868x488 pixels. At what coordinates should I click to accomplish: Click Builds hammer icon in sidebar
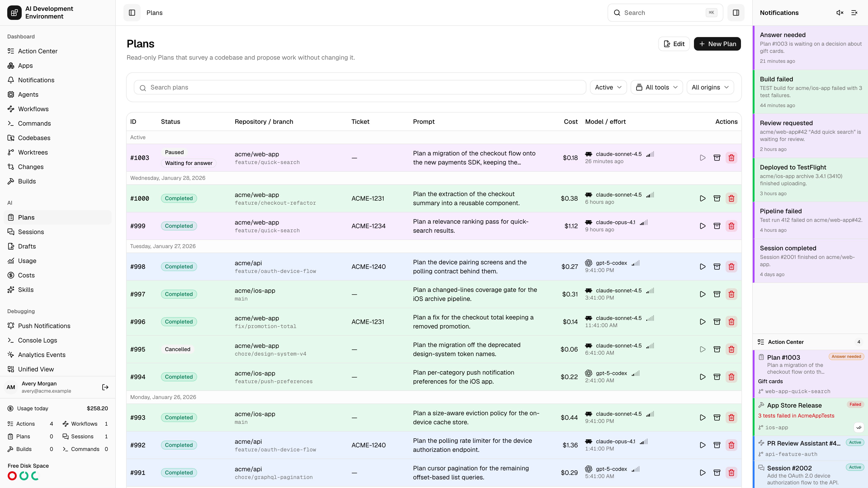coord(11,181)
